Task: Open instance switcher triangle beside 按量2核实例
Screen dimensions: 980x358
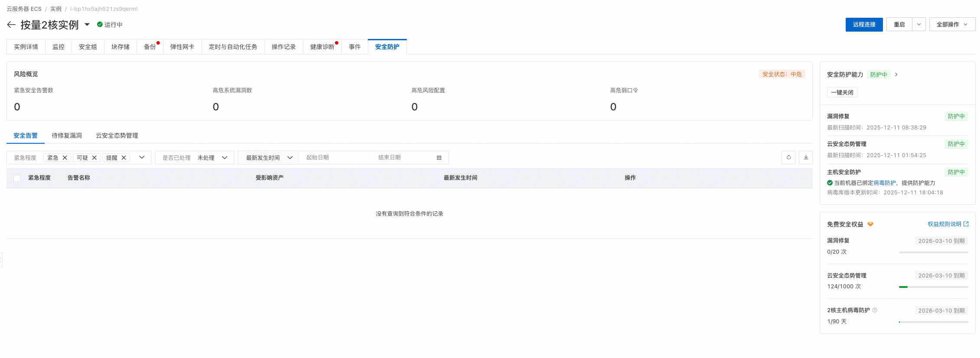Action: pyautogui.click(x=87, y=25)
